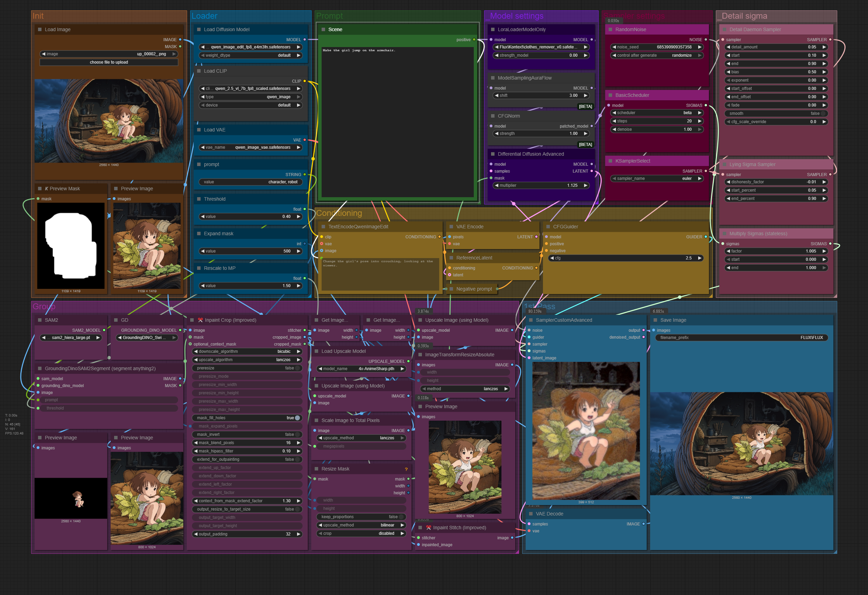Click the K icon on Preview Mask node
The height and width of the screenshot is (595, 868).
click(47, 189)
